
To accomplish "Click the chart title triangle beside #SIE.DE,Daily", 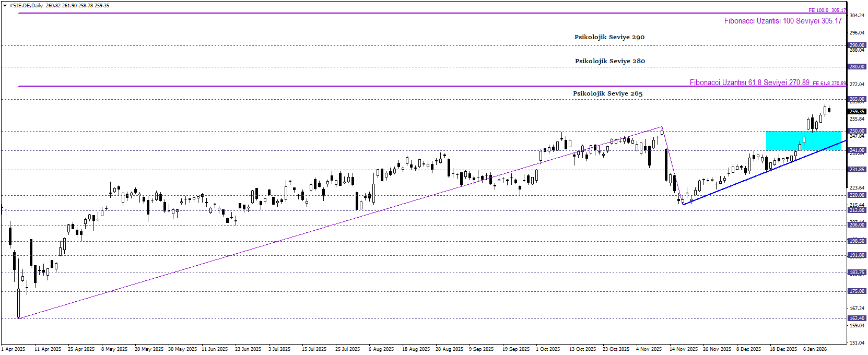I will click(x=6, y=6).
